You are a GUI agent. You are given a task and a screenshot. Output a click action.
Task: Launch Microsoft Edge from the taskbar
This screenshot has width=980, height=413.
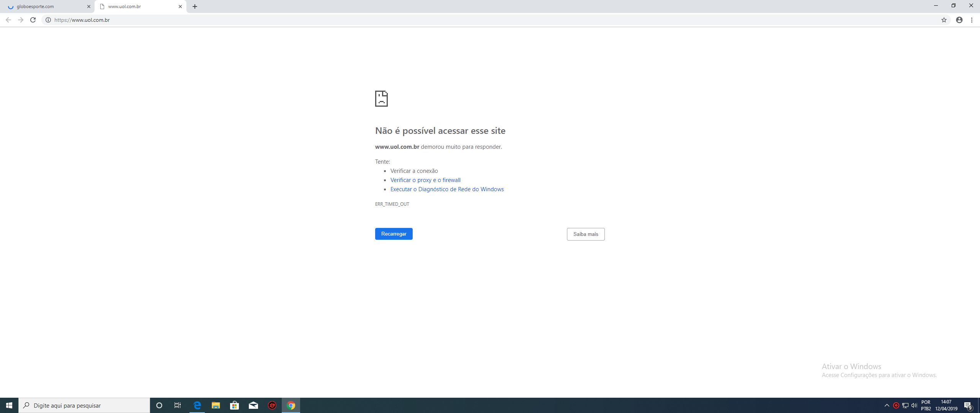point(197,405)
